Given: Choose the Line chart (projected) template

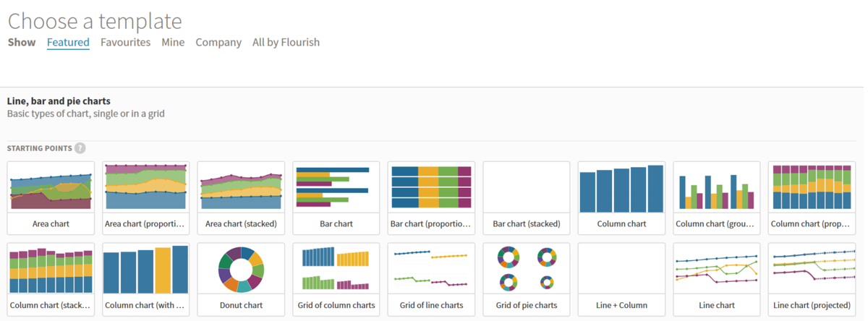Looking at the screenshot, I should click(x=812, y=279).
